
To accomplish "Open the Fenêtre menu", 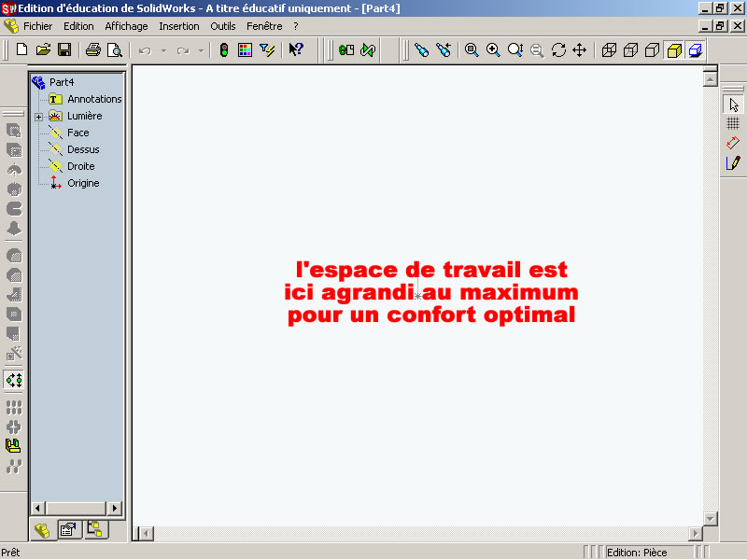I will 264,26.
